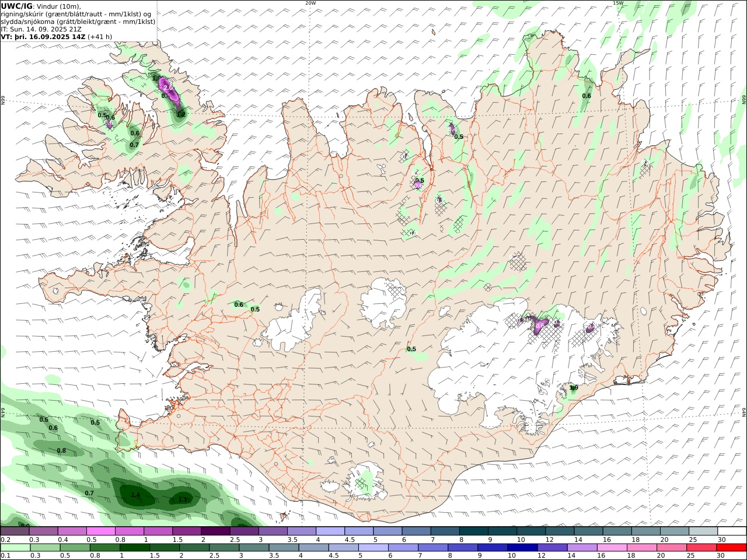Pick the darkest purple 2–2.5 upper legend swatch
Screen dimensions: 747x560
point(215,531)
